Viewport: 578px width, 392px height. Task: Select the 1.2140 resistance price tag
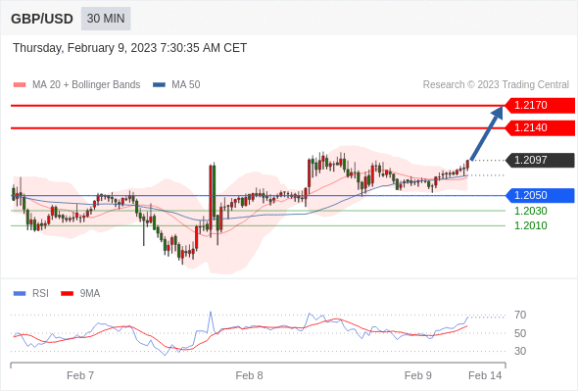(x=540, y=128)
